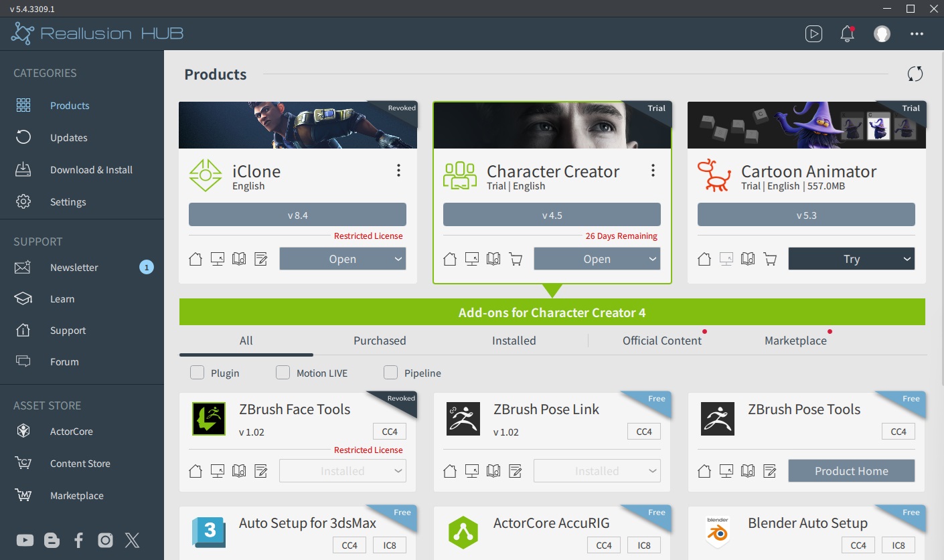Enable the Pipeline filter checkbox
The image size is (944, 560).
390,373
